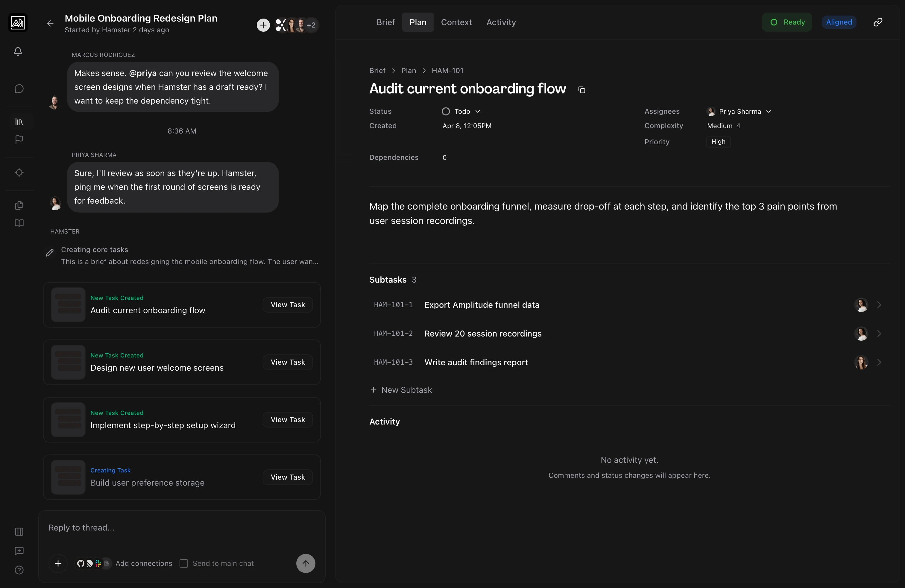
Task: Click the flag icon in the sidebar
Action: click(x=19, y=139)
